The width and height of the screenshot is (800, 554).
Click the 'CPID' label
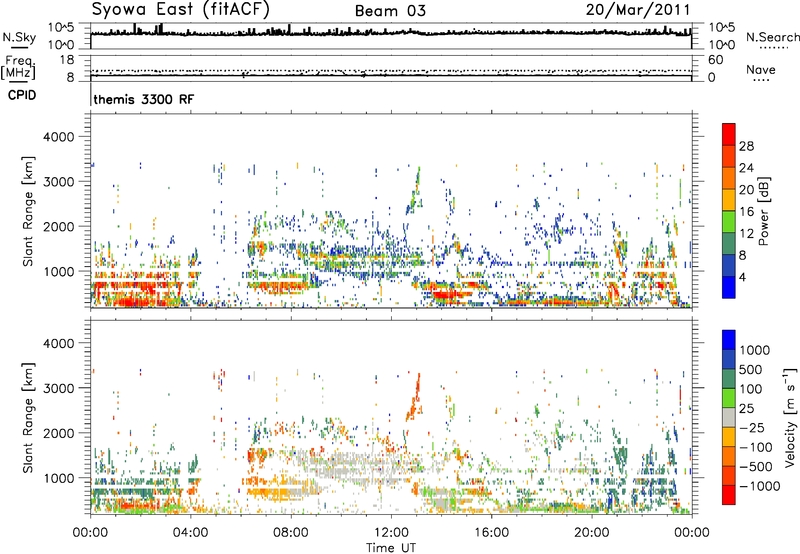pyautogui.click(x=22, y=95)
